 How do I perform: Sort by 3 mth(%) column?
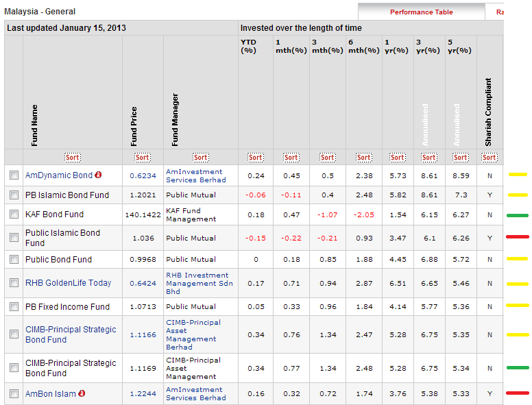(328, 158)
